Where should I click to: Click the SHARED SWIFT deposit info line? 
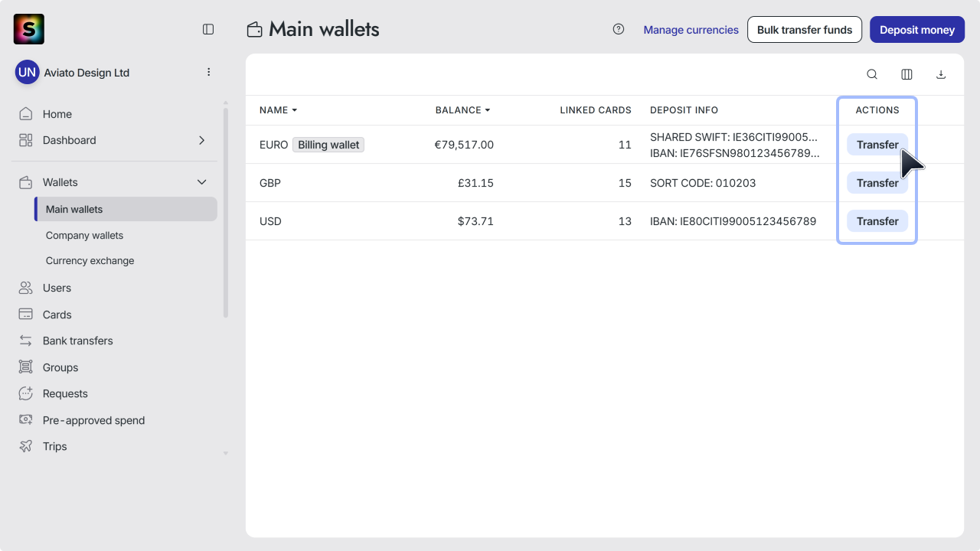point(733,137)
